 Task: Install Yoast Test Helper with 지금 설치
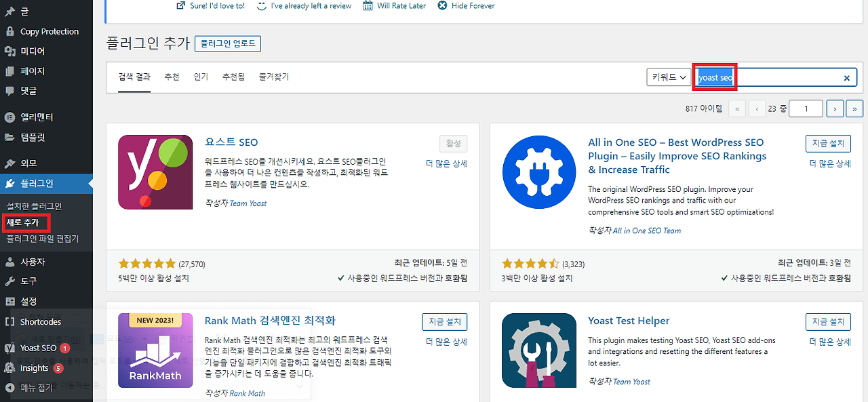tap(828, 321)
